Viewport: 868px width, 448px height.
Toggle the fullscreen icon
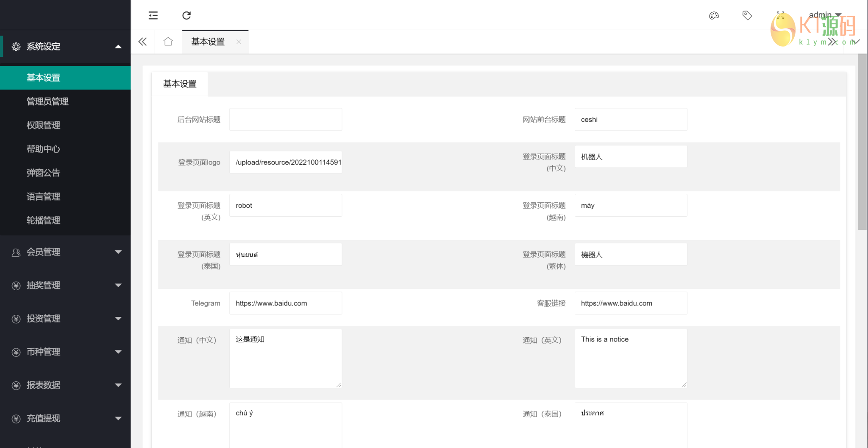coord(780,15)
